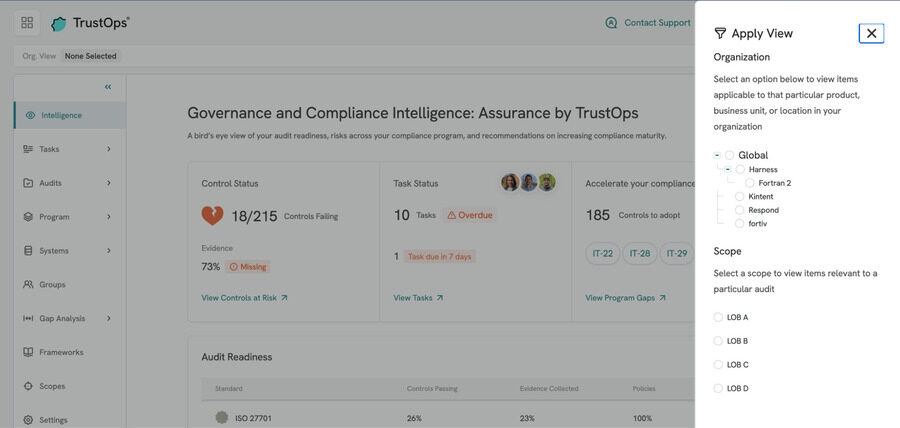Click the Frameworks book icon
Screen dimensions: 900x428
(x=28, y=352)
